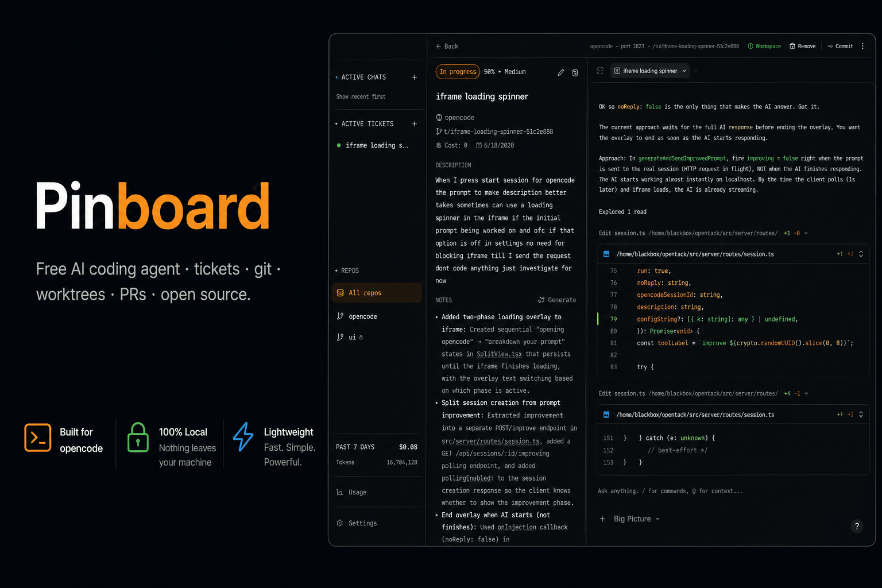Screen dimensions: 882x588
Task: Click the branch icon next to ui repo
Action: [340, 337]
